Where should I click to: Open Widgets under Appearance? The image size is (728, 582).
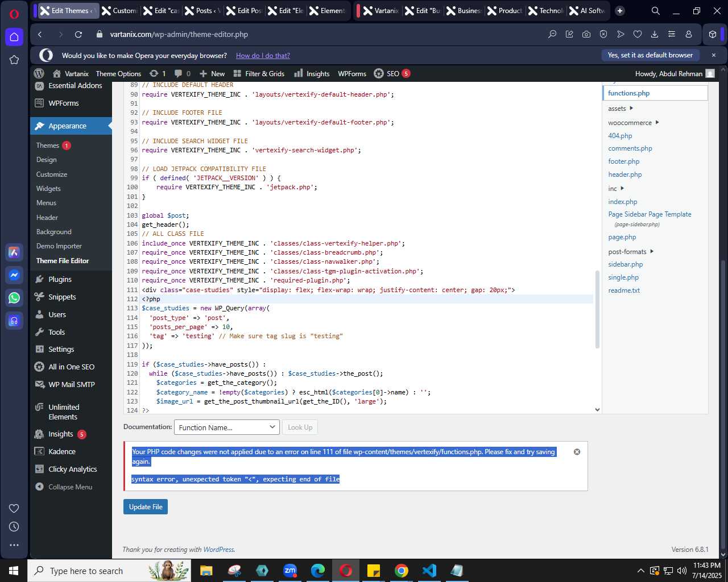48,189
